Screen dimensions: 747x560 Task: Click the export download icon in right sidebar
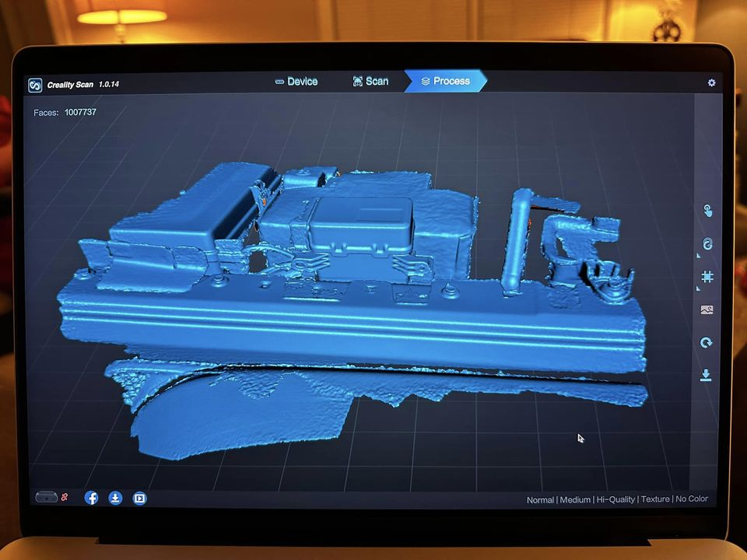coord(706,375)
